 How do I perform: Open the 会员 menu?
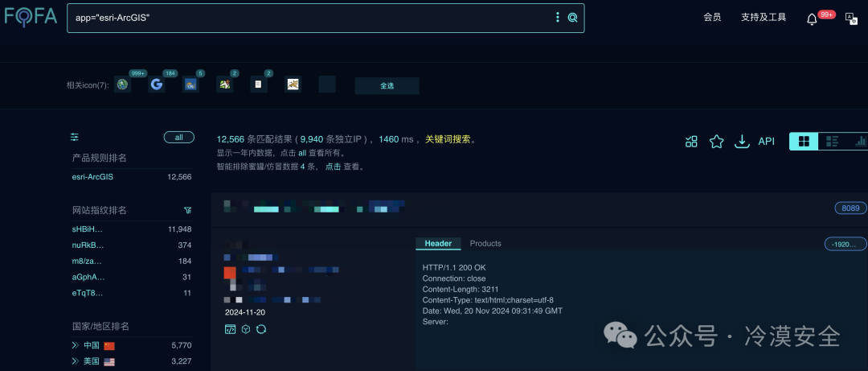tap(712, 17)
